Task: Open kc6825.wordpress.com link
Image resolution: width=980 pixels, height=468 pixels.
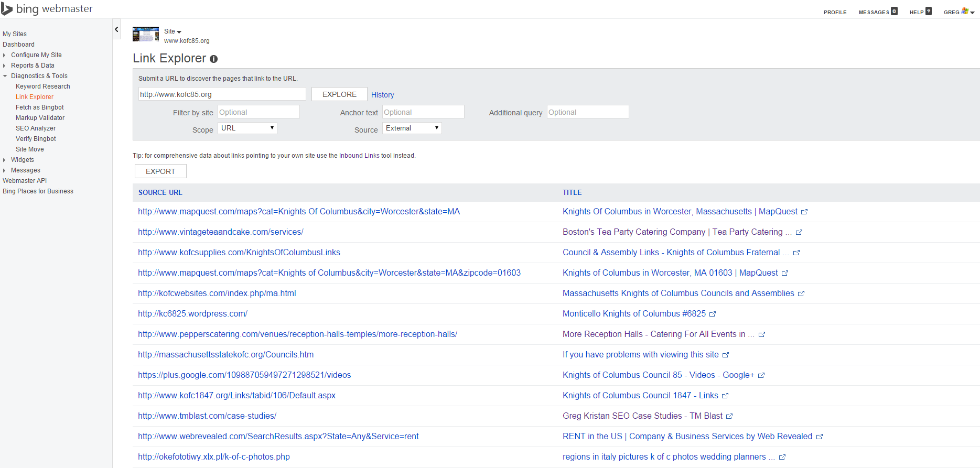Action: pos(192,313)
